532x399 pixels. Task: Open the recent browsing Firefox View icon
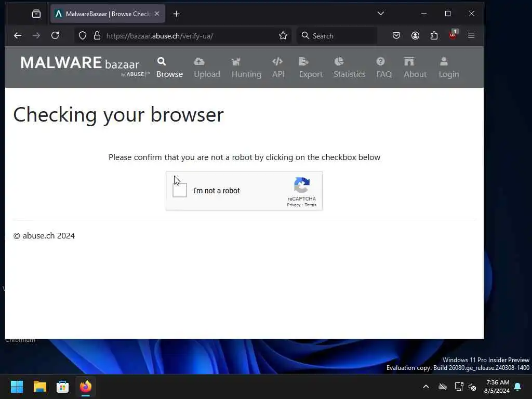[36, 14]
